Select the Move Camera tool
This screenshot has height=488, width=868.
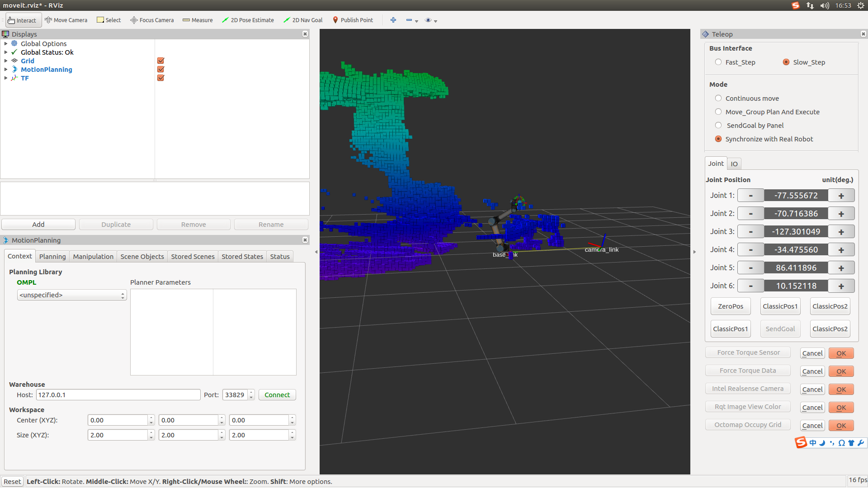66,20
